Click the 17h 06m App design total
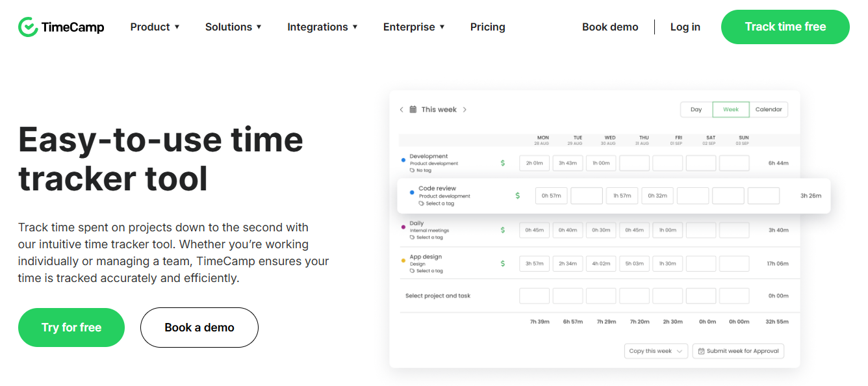Image resolution: width=868 pixels, height=386 pixels. [x=778, y=264]
